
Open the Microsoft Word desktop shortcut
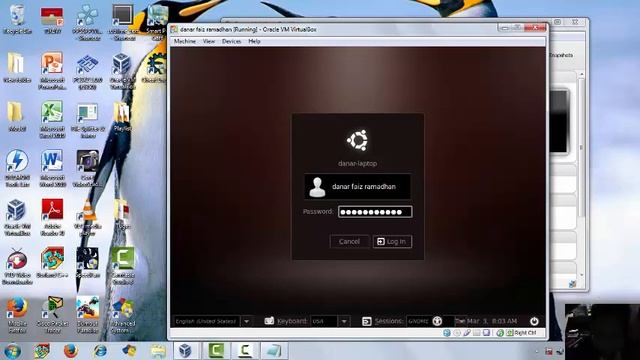tap(52, 168)
